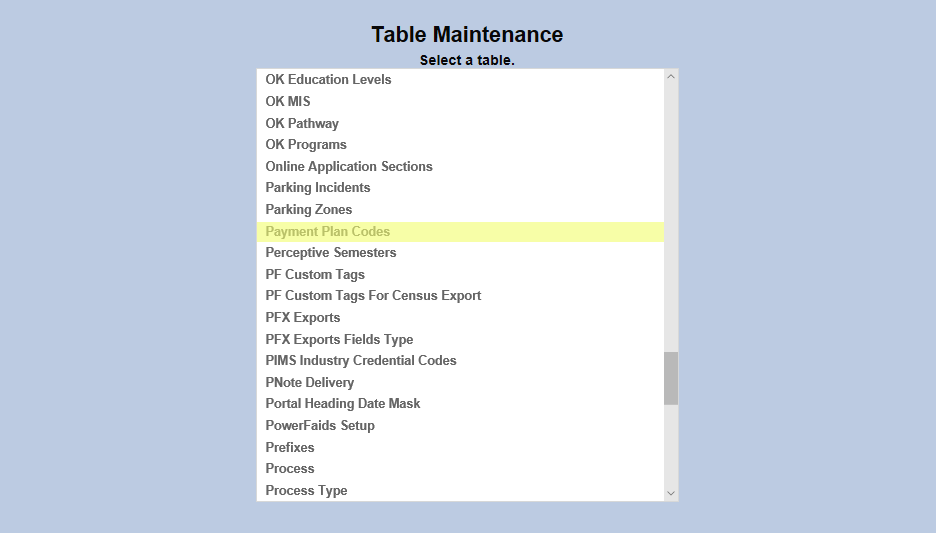Click the scrollbar down arrow
The image size is (936, 533).
671,493
